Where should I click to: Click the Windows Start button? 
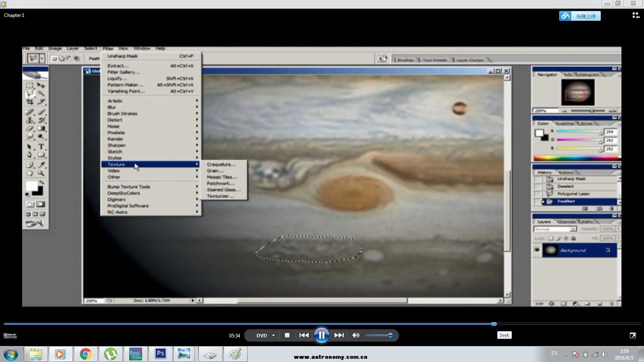[11, 354]
